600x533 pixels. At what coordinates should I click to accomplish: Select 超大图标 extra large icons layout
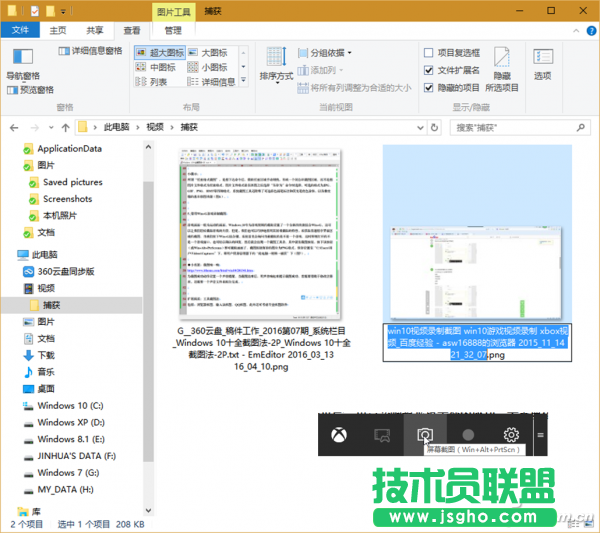point(166,52)
